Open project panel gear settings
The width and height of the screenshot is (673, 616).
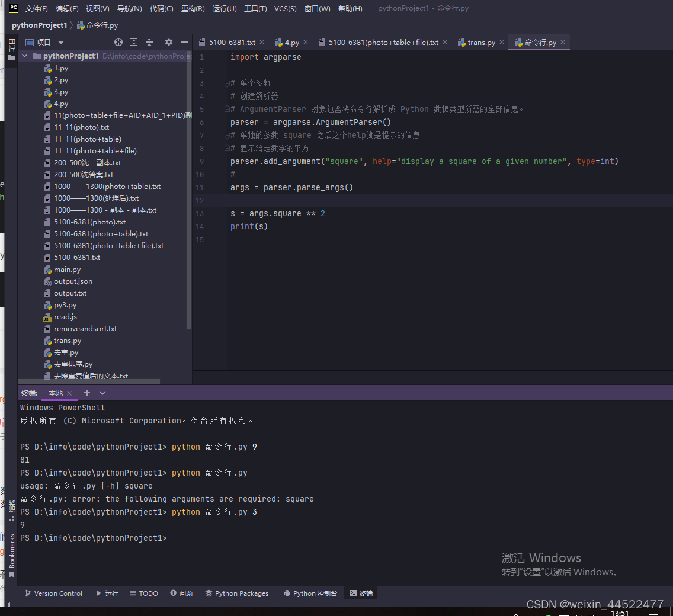point(169,42)
